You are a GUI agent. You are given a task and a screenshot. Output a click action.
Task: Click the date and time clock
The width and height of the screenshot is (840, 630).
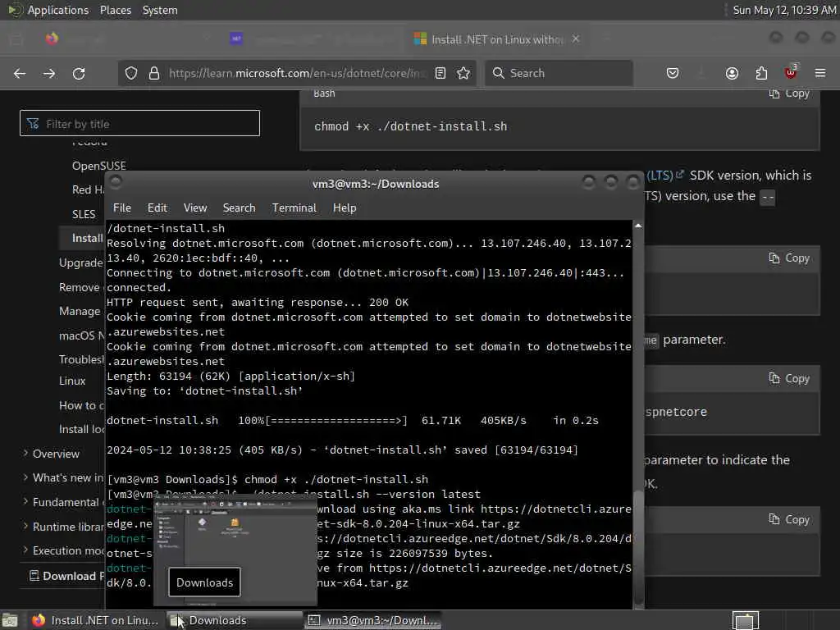[784, 10]
